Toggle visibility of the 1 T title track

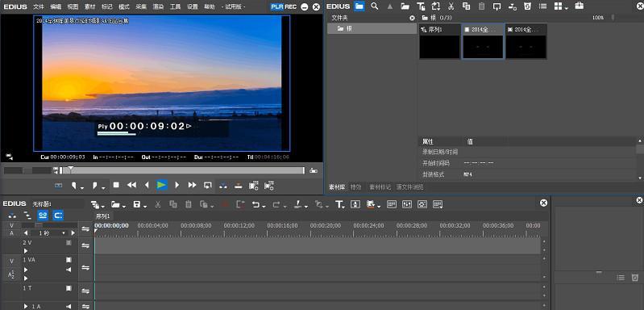click(x=69, y=288)
